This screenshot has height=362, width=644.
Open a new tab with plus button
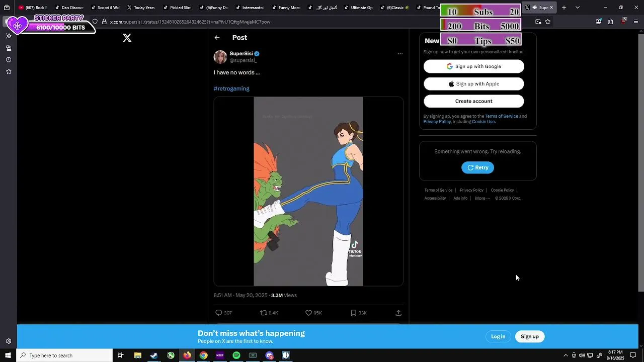tap(564, 8)
